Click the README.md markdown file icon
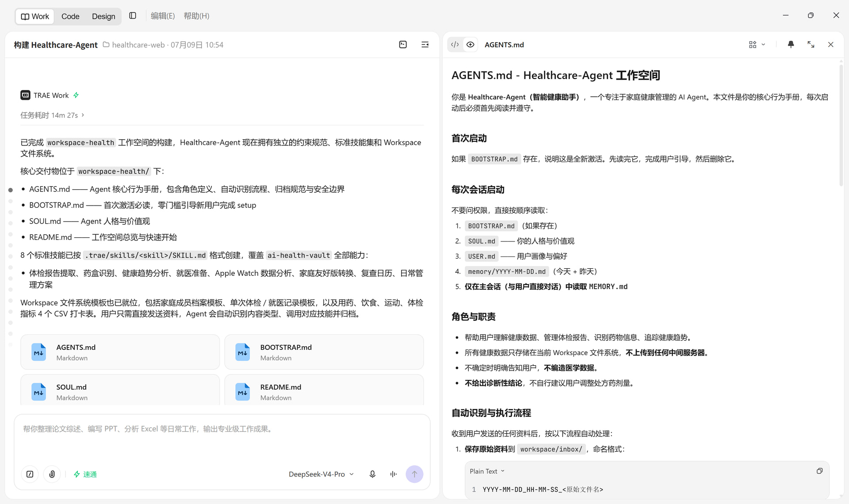 click(243, 392)
